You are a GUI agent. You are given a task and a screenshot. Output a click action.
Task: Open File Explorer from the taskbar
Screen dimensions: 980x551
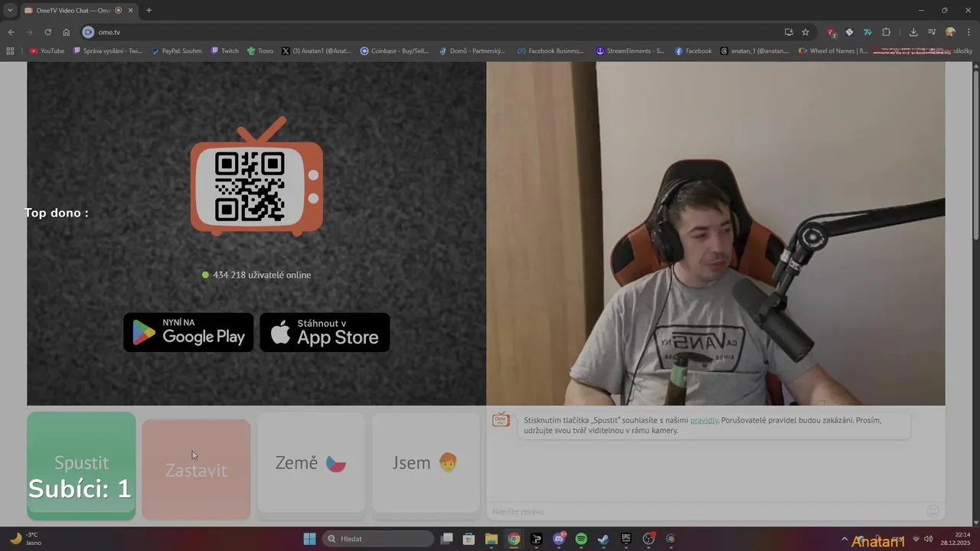click(x=492, y=539)
